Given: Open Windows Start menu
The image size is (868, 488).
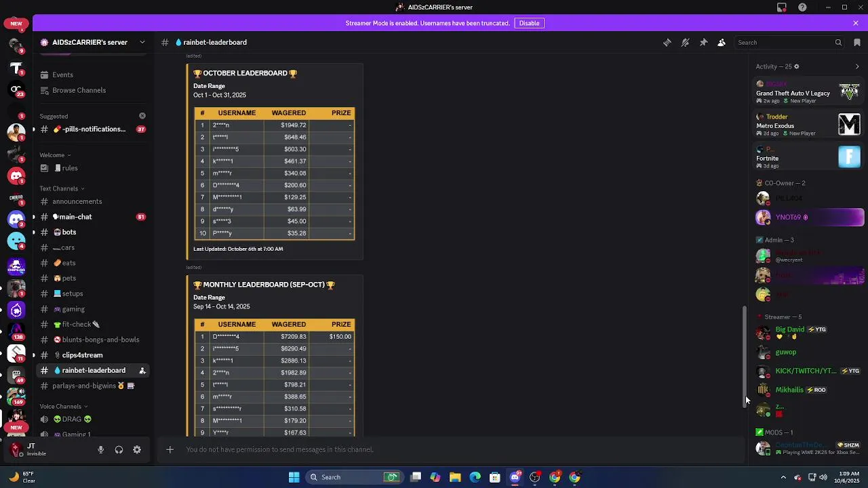Looking at the screenshot, I should coord(294,477).
